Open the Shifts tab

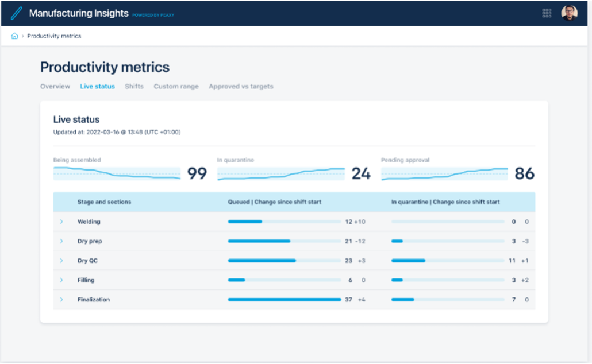(x=134, y=87)
